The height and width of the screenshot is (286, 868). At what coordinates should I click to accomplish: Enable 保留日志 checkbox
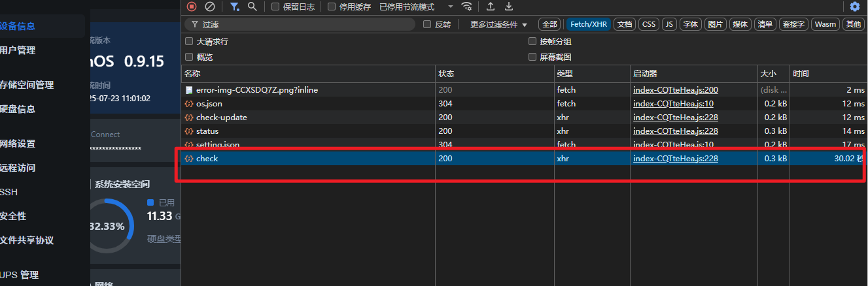click(x=275, y=7)
